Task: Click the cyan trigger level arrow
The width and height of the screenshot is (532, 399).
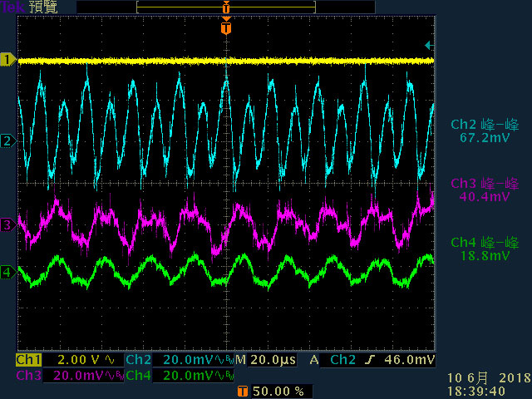Action: pos(430,45)
